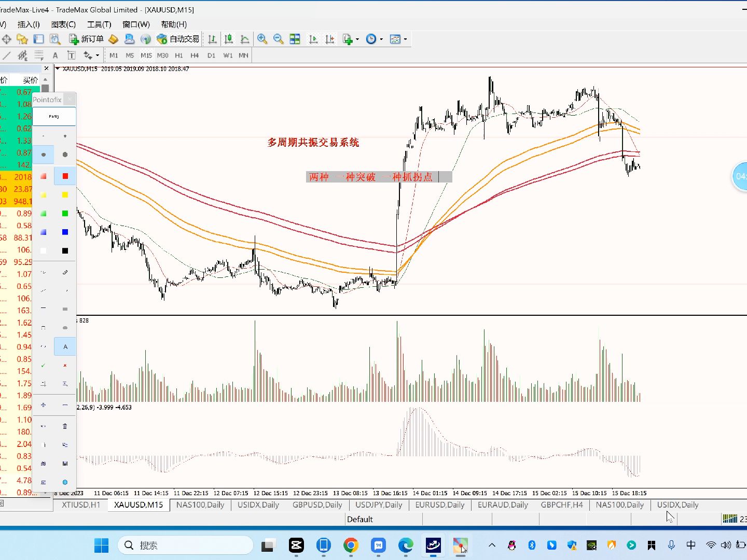
Task: Open the Strategy Tester magnifier icon
Action: pyautogui.click(x=54, y=39)
